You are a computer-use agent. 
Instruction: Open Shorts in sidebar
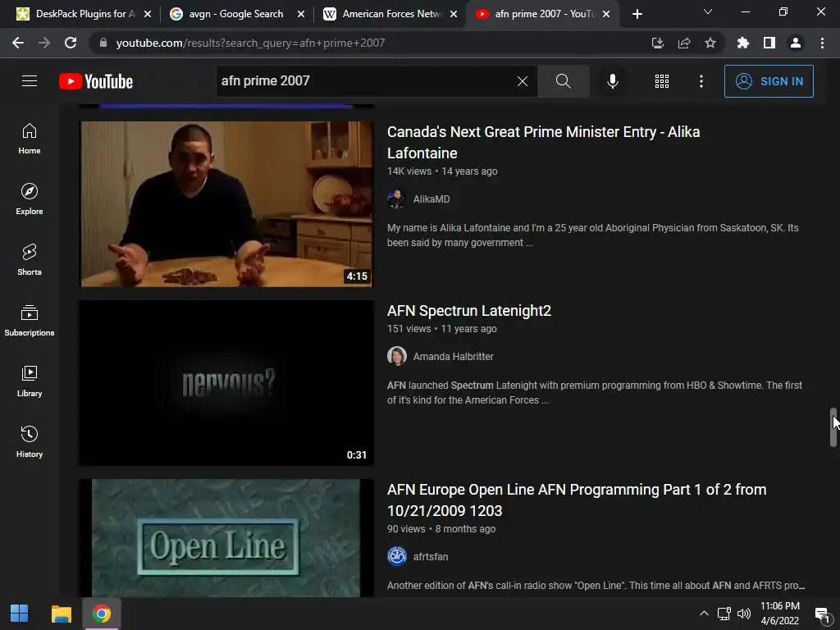click(30, 259)
